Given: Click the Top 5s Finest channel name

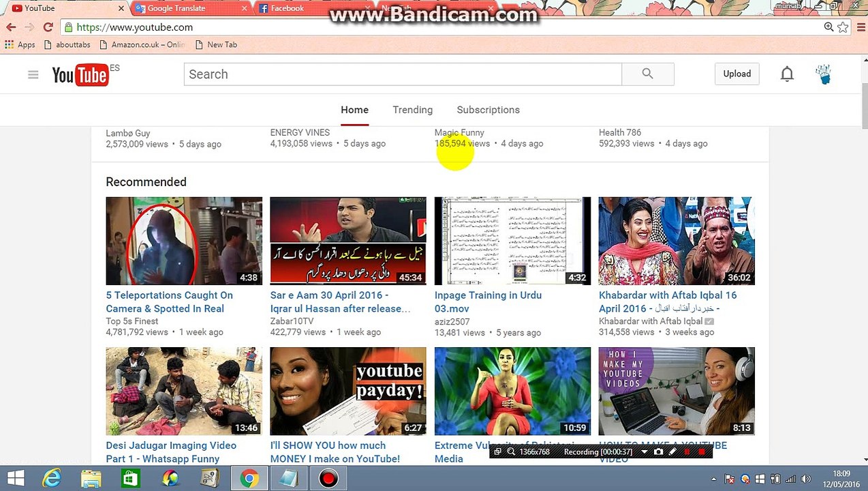Looking at the screenshot, I should point(131,321).
